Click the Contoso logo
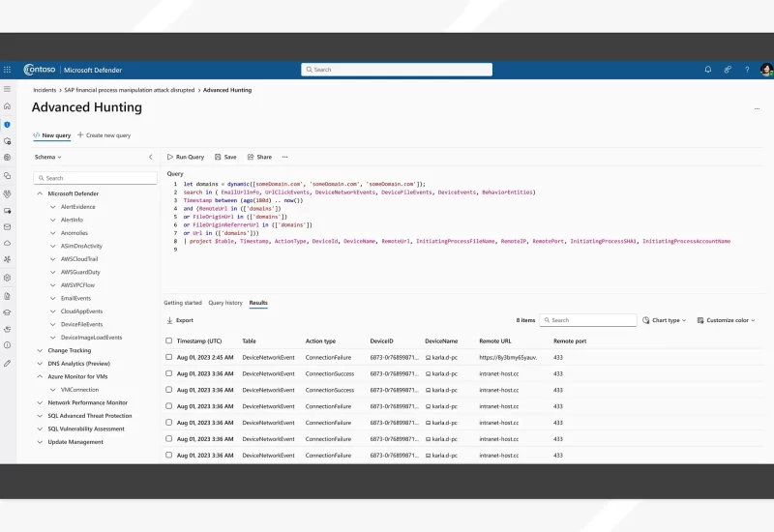Image resolution: width=774 pixels, height=532 pixels. click(40, 70)
